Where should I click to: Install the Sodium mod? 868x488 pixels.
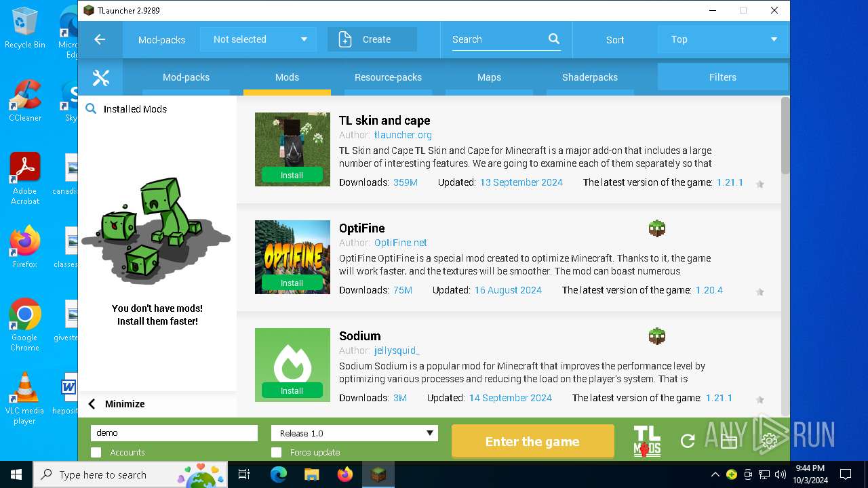(292, 390)
